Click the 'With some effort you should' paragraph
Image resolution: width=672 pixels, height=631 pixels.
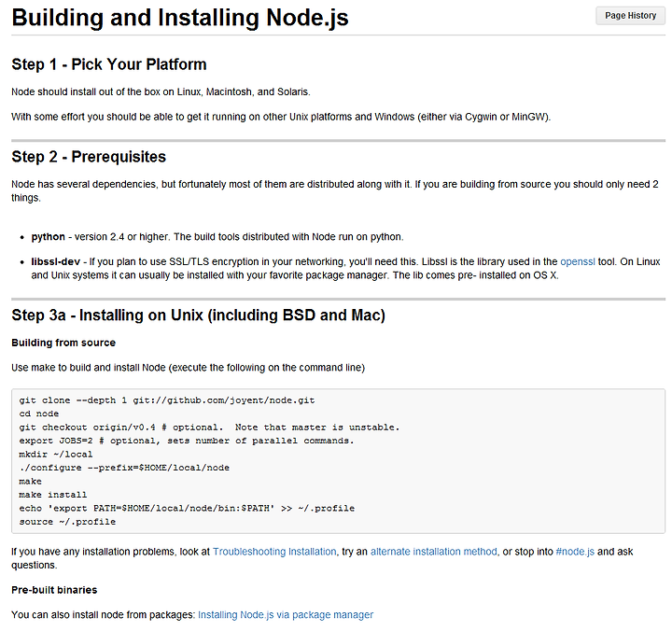281,117
